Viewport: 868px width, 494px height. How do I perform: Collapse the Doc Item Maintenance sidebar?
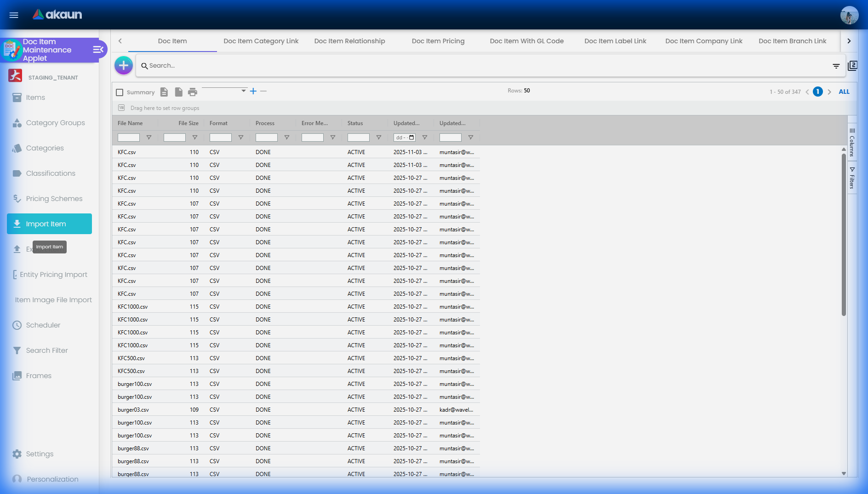pyautogui.click(x=98, y=50)
